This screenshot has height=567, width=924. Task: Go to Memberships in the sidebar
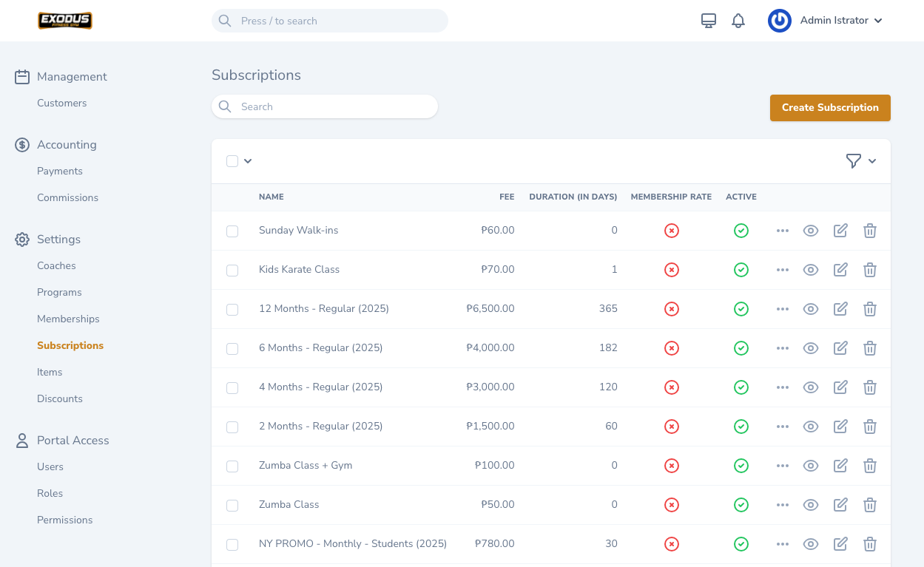[68, 319]
